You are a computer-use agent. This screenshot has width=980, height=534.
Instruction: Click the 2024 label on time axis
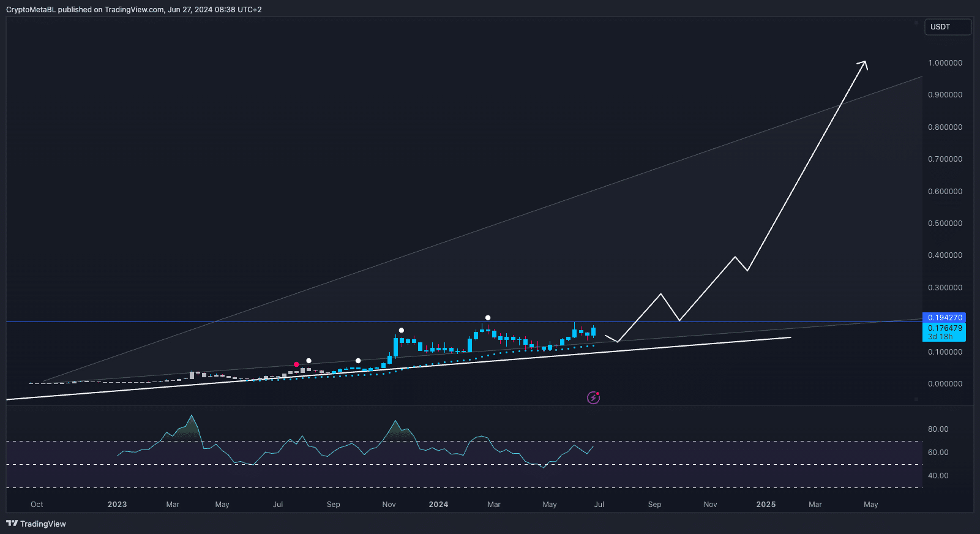[x=438, y=505]
